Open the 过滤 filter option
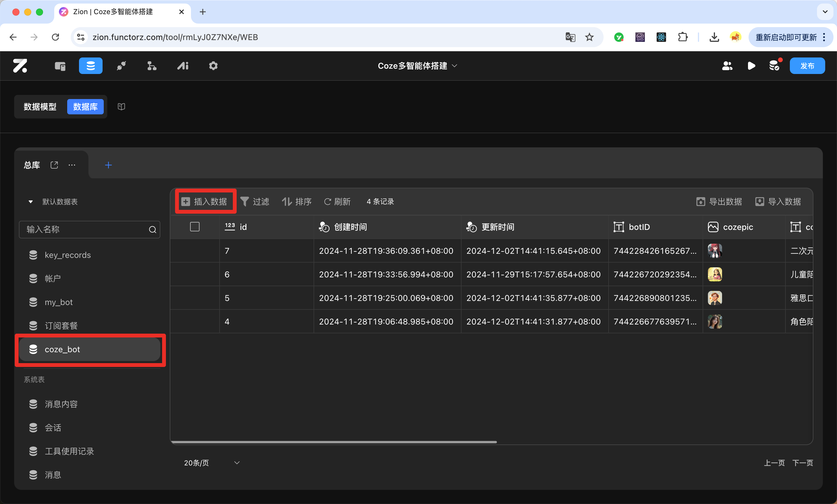This screenshot has width=837, height=504. tap(255, 202)
